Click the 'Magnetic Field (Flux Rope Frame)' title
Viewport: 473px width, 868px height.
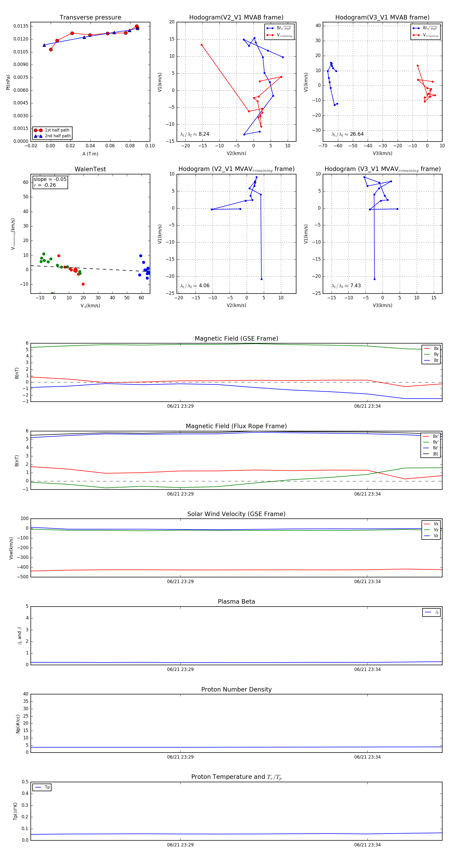tap(236, 426)
